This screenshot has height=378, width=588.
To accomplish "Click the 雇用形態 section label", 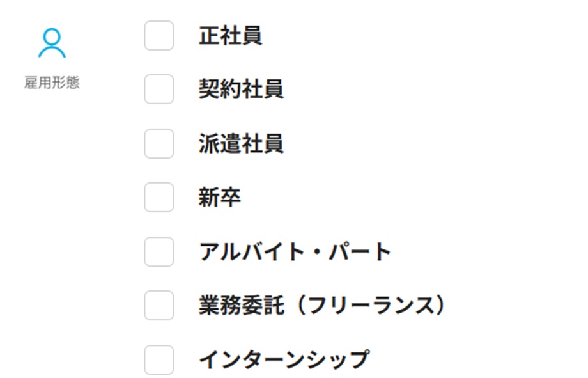I will 52,83.
